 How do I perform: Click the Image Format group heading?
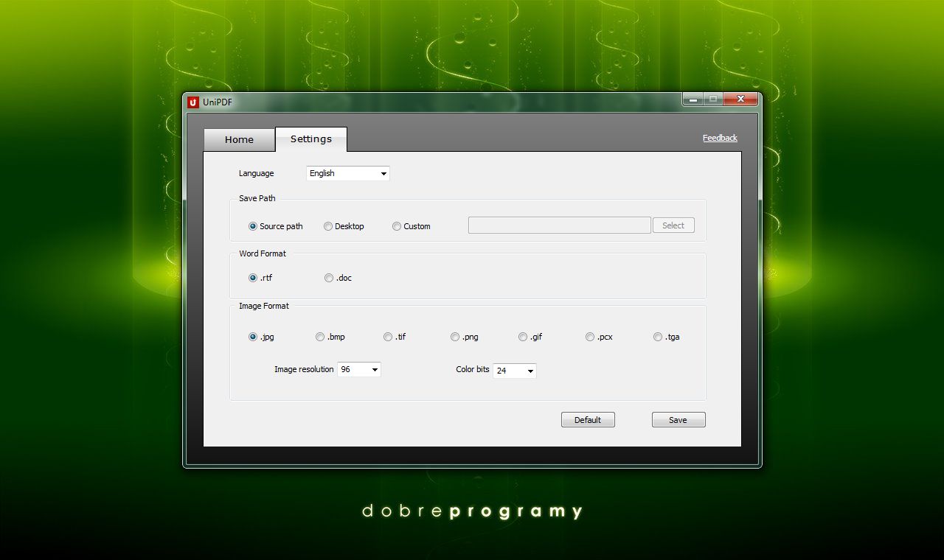(264, 306)
